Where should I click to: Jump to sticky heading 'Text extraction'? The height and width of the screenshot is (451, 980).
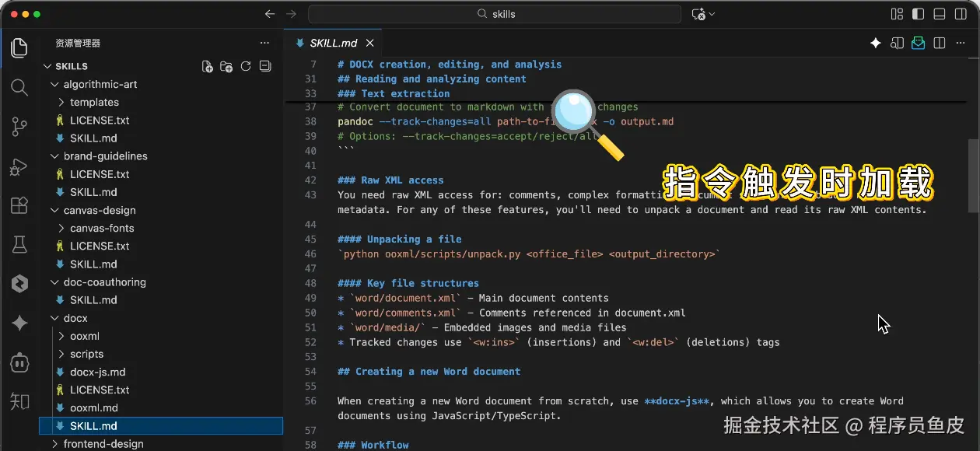(394, 93)
